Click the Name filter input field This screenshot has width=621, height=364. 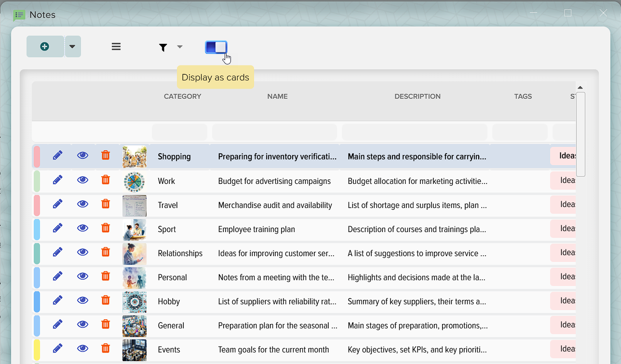point(274,132)
